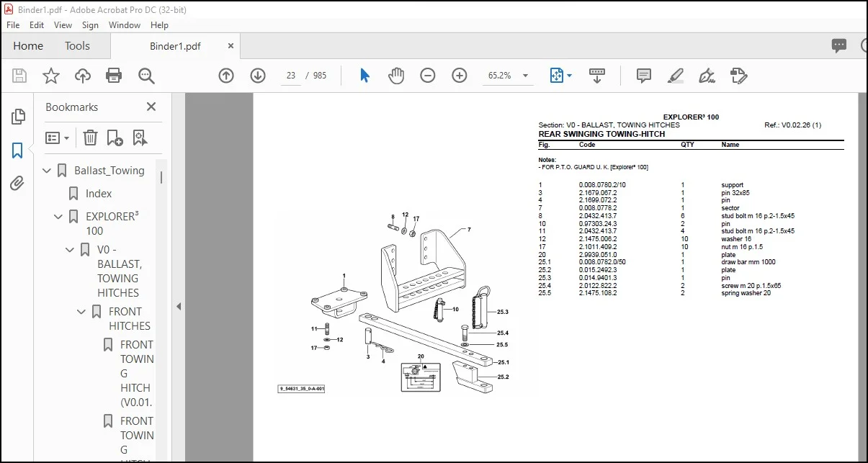The width and height of the screenshot is (868, 463).
Task: Select the FRONT HITCHES bookmark
Action: 130,318
